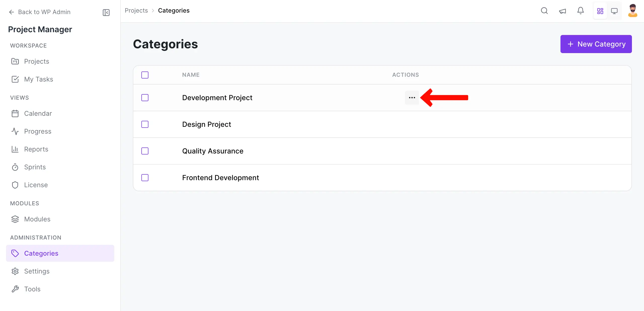Viewport: 644px width, 311px height.
Task: Tick the Development Project checkbox
Action: click(x=145, y=98)
